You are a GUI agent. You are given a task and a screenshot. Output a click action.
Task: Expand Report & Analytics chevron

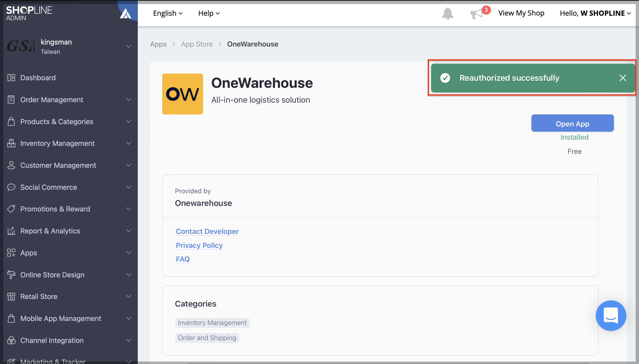point(129,231)
